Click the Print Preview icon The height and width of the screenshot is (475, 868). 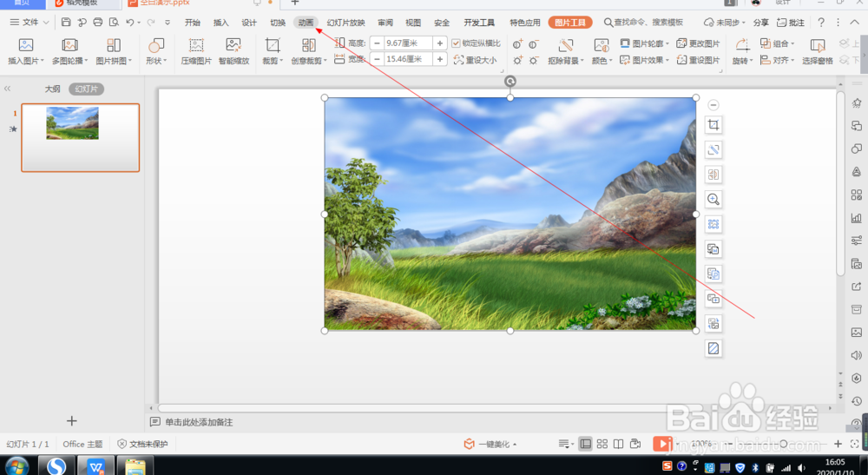[x=114, y=23]
